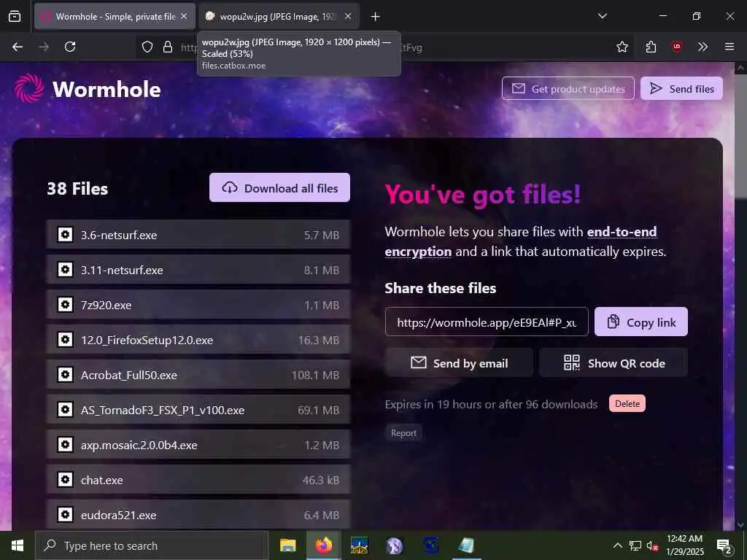The image size is (747, 560).
Task: Click muted volume tray icon
Action: (653, 545)
